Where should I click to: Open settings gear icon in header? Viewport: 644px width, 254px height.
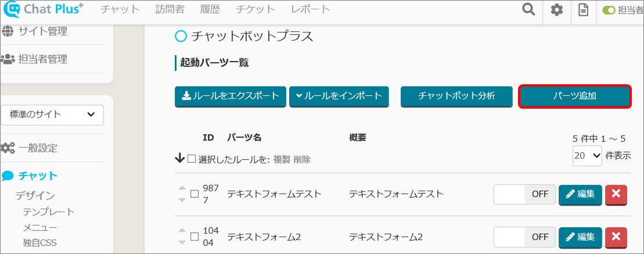click(557, 10)
